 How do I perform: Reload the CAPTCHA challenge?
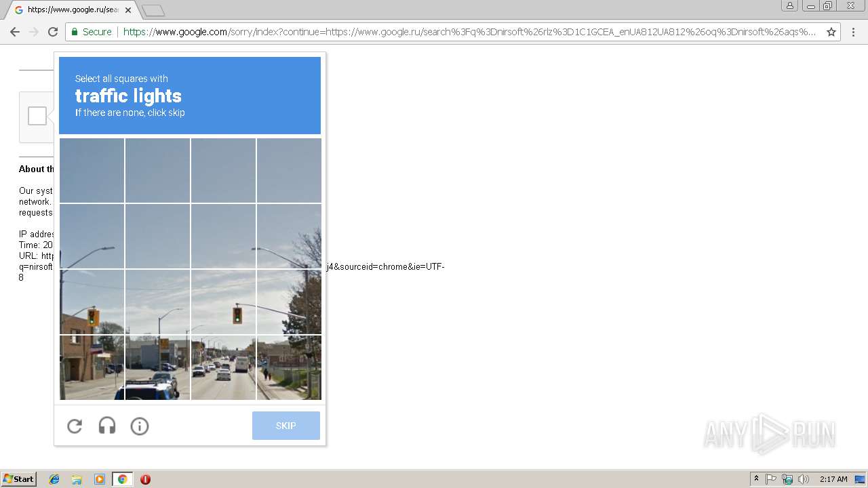point(75,426)
